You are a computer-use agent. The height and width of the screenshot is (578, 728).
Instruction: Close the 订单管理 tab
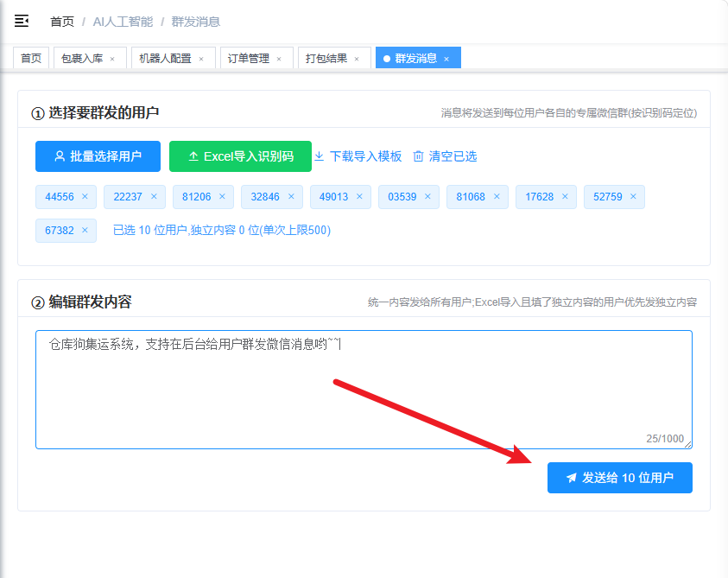[x=279, y=59]
